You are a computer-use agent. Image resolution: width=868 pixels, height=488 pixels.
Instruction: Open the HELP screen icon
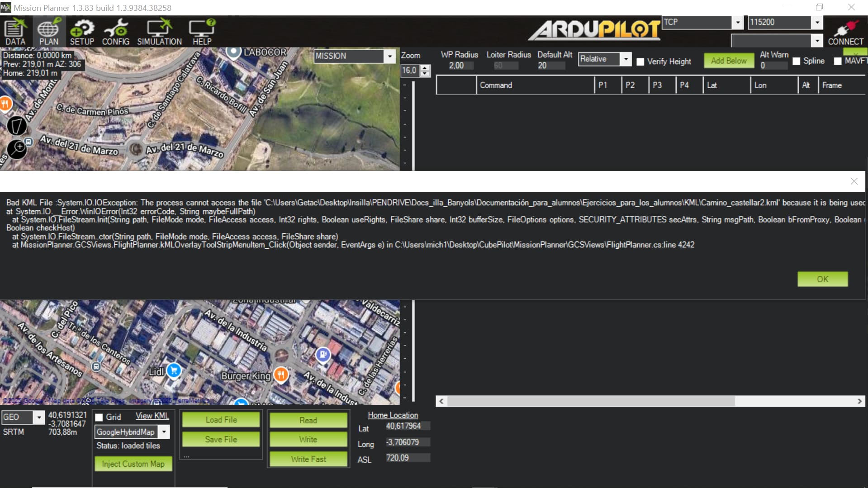pyautogui.click(x=202, y=32)
